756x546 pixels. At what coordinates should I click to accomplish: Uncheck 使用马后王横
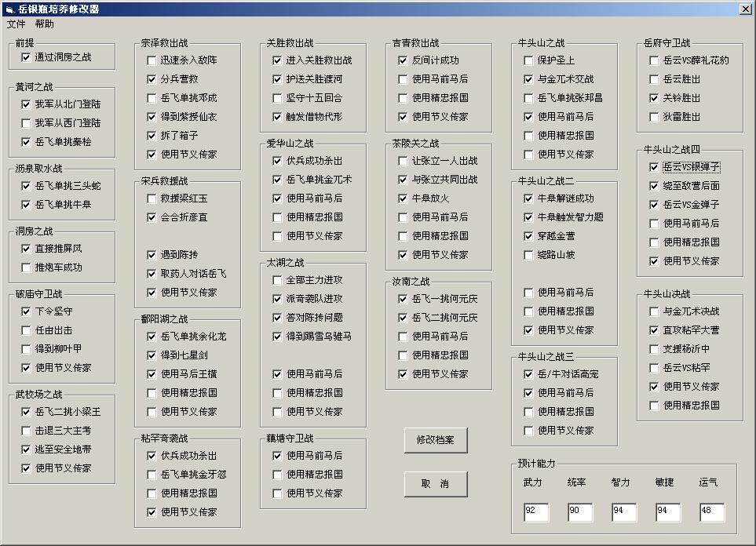point(152,374)
